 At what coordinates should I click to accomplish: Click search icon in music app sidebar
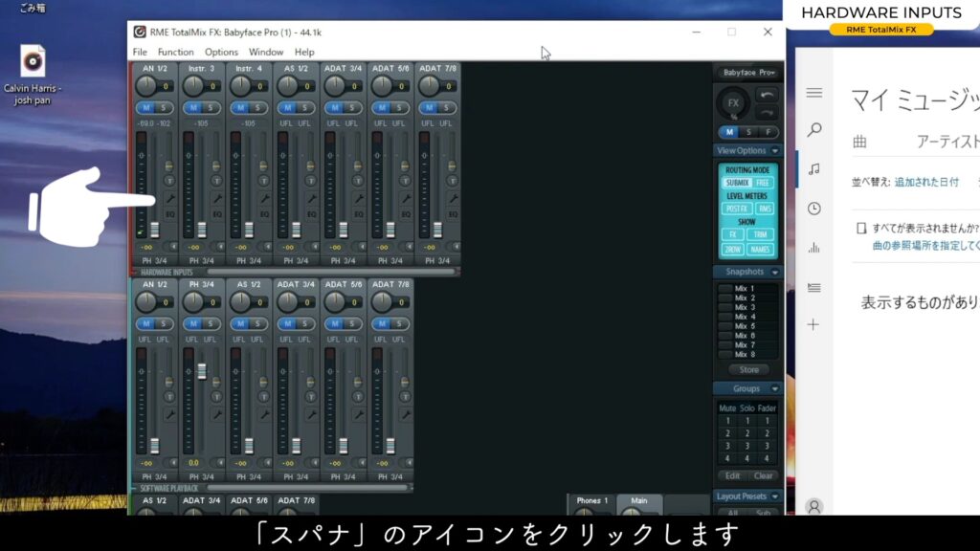[813, 130]
